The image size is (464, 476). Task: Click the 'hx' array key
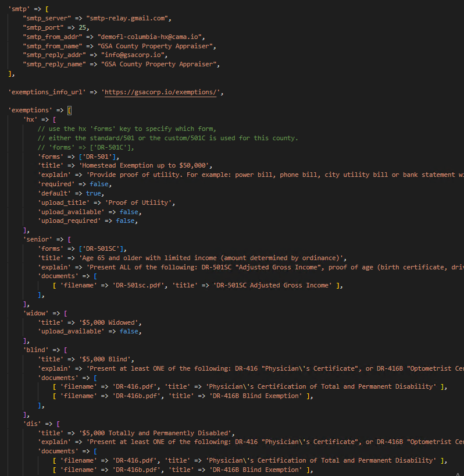tap(30, 120)
